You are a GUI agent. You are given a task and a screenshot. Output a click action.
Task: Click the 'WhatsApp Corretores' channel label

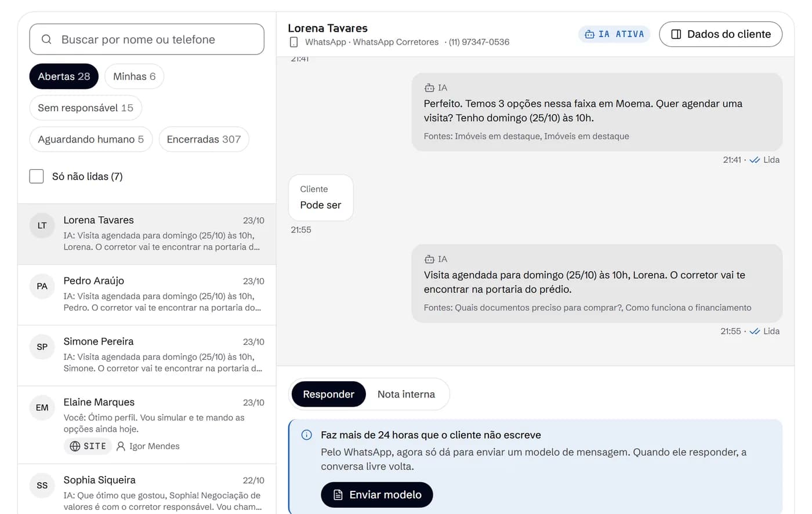point(396,42)
